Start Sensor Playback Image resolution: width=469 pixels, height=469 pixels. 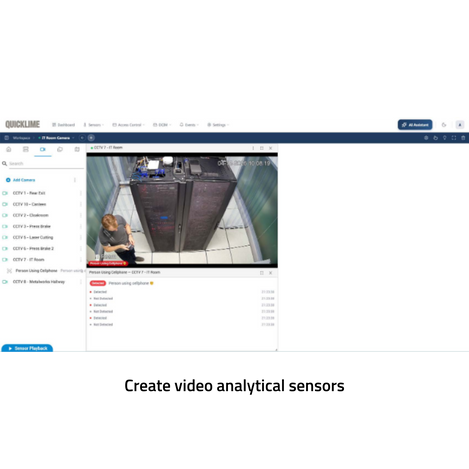click(27, 348)
